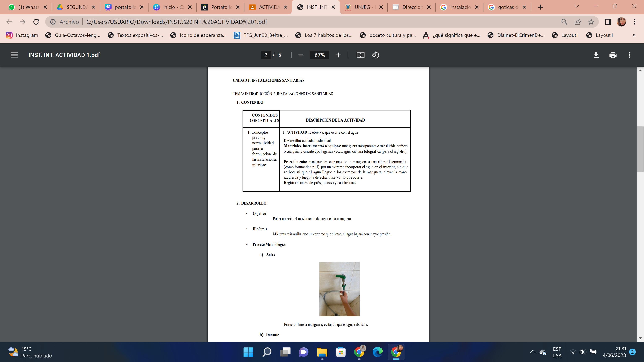Open the Layout1 bookmark
The width and height of the screenshot is (644, 362).
(x=566, y=35)
